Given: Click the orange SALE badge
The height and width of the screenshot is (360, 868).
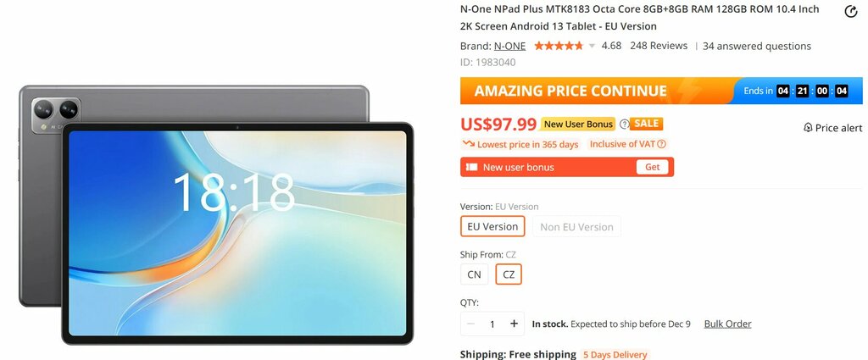Looking at the screenshot, I should tap(647, 124).
